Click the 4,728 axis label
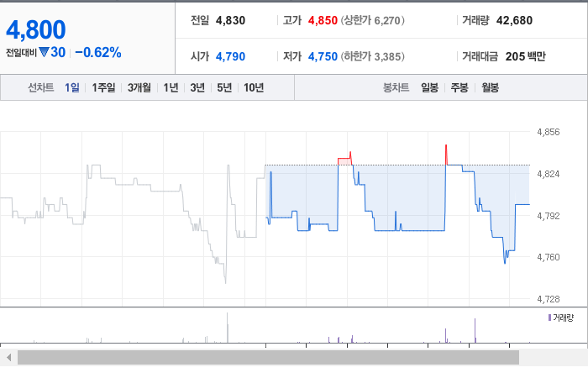588x378 pixels. 549,299
